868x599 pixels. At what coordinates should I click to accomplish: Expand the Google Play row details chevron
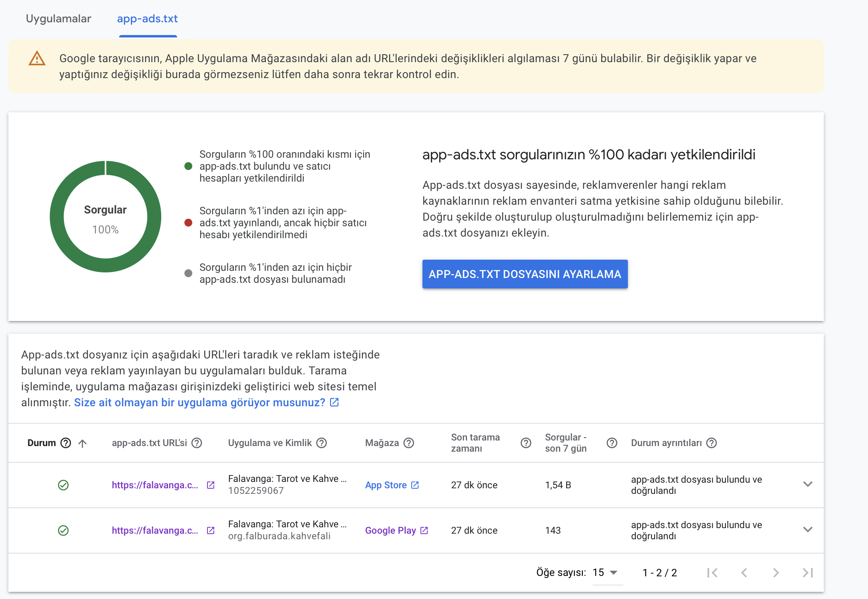[x=808, y=530]
